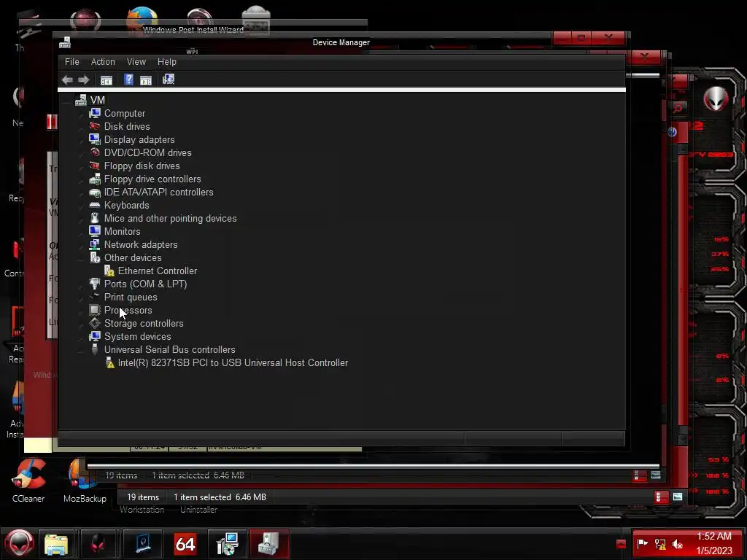This screenshot has height=560, width=747.
Task: Click the large icons view button in Explorer status bar
Action: click(678, 497)
